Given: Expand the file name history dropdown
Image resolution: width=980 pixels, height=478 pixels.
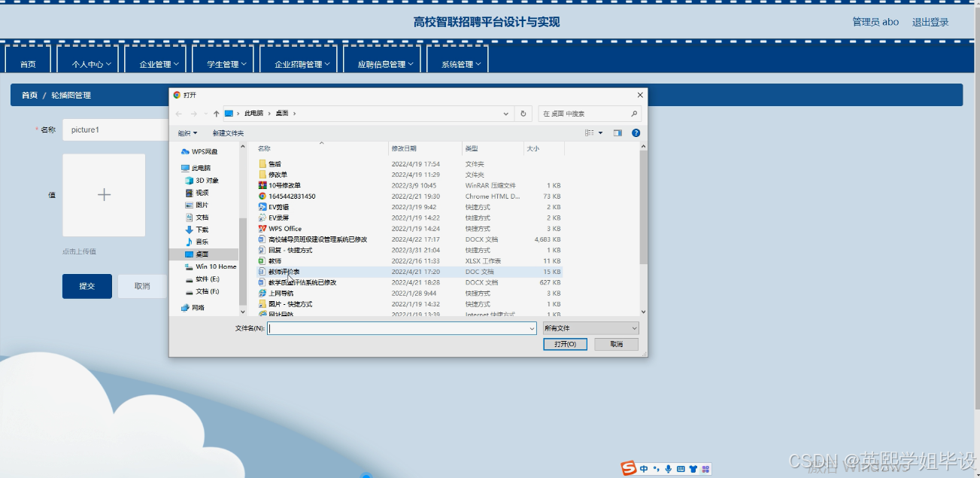Looking at the screenshot, I should [532, 328].
